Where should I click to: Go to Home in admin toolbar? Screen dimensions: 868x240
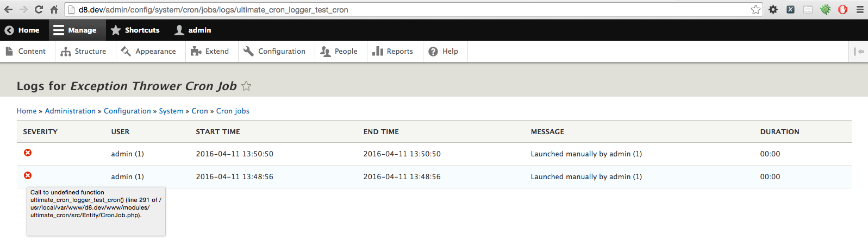[x=22, y=30]
